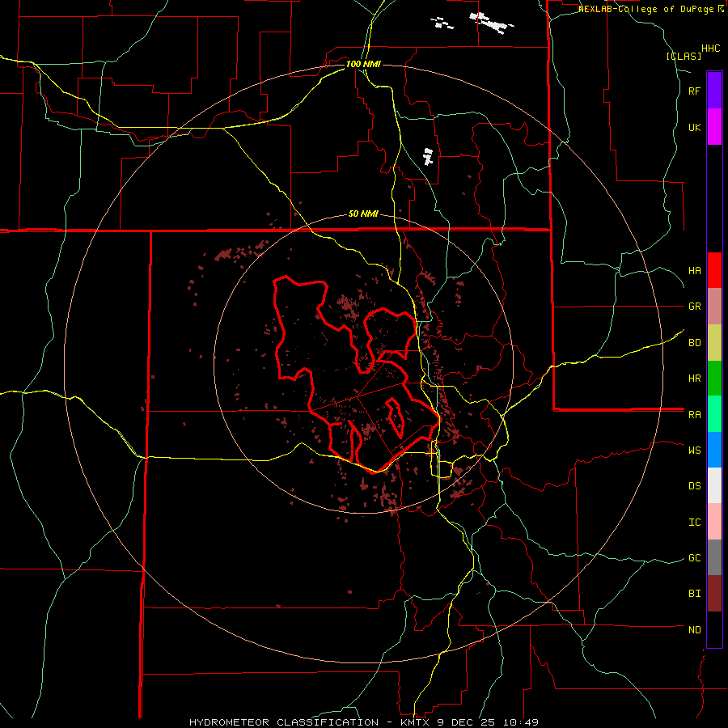Click the GR legend label

click(695, 307)
